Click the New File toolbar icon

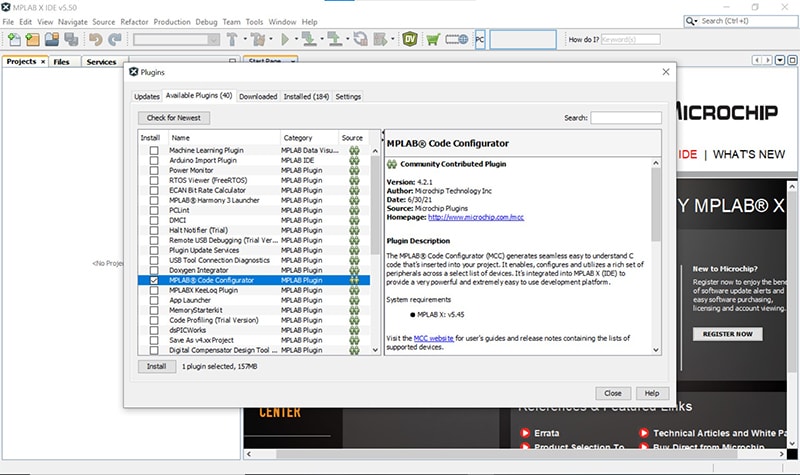click(14, 39)
